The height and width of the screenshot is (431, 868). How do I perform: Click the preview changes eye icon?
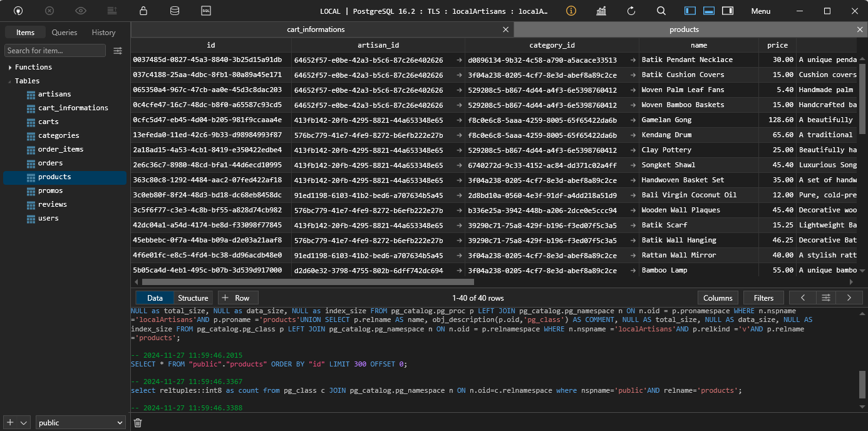point(81,11)
